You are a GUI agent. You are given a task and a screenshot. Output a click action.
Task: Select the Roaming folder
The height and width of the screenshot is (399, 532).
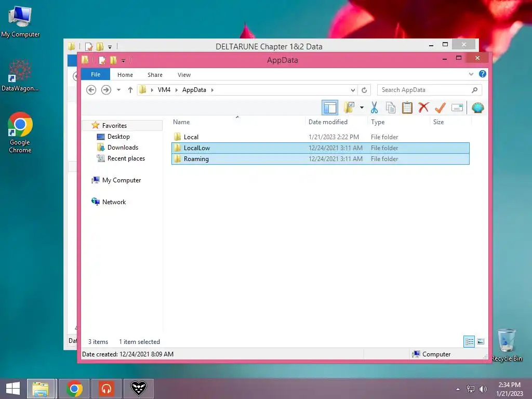[320, 159]
